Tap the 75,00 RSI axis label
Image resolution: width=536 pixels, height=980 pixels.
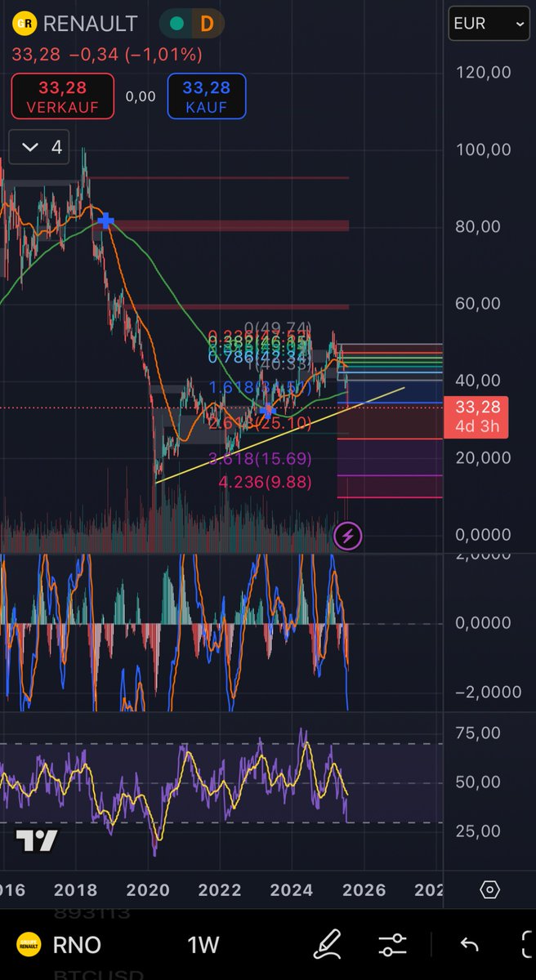tap(478, 733)
